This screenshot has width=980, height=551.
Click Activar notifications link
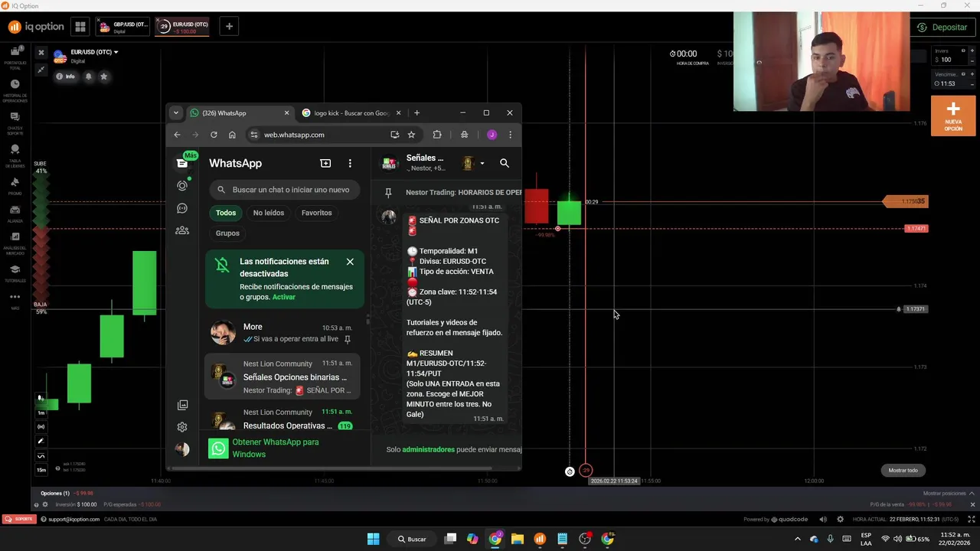pyautogui.click(x=284, y=297)
